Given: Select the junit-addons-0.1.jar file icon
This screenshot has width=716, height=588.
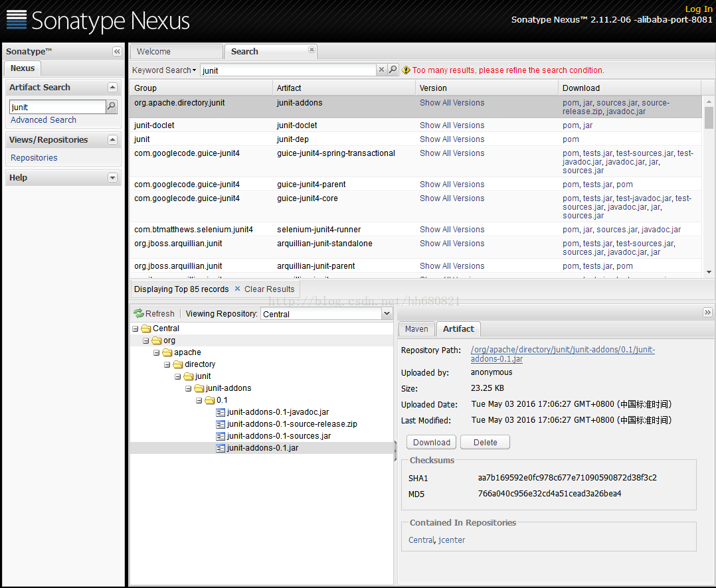Looking at the screenshot, I should click(x=221, y=448).
